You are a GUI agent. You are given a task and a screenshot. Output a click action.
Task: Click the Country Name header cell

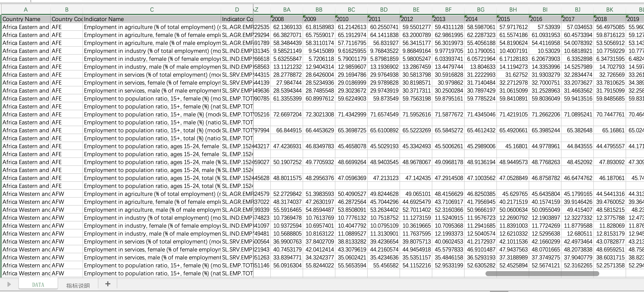[26, 19]
